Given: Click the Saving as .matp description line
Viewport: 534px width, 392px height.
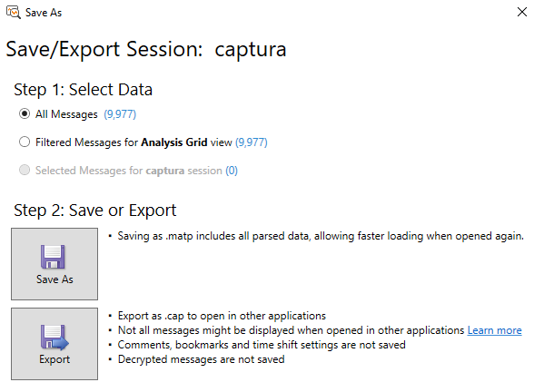Looking at the screenshot, I should point(321,236).
